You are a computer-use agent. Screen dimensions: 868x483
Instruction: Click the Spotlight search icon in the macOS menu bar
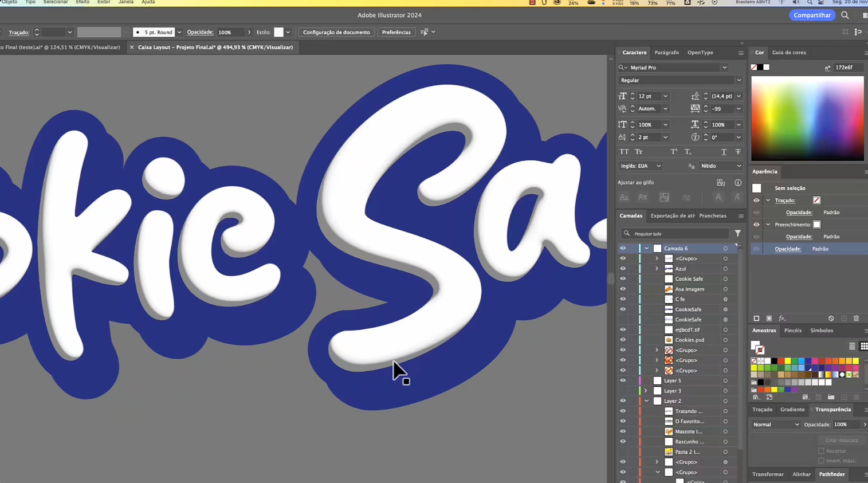point(810,3)
